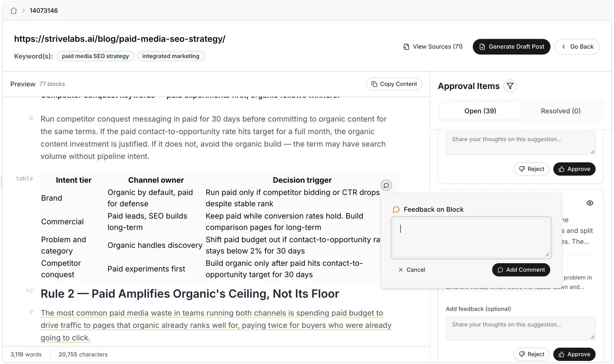The width and height of the screenshot is (614, 364).
Task: Click the 'Rule 2 — Paid Amplifies Organic's Ceiling' heading
Action: coord(190,294)
